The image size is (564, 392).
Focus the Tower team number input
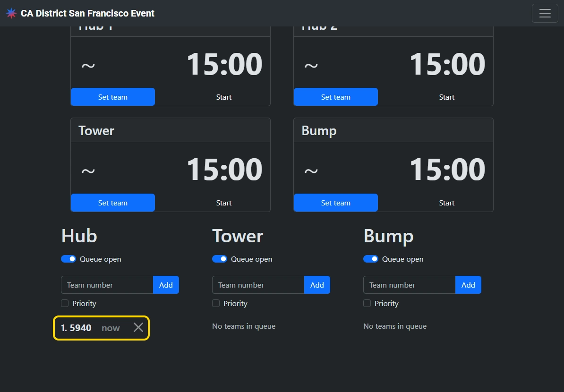[258, 285]
